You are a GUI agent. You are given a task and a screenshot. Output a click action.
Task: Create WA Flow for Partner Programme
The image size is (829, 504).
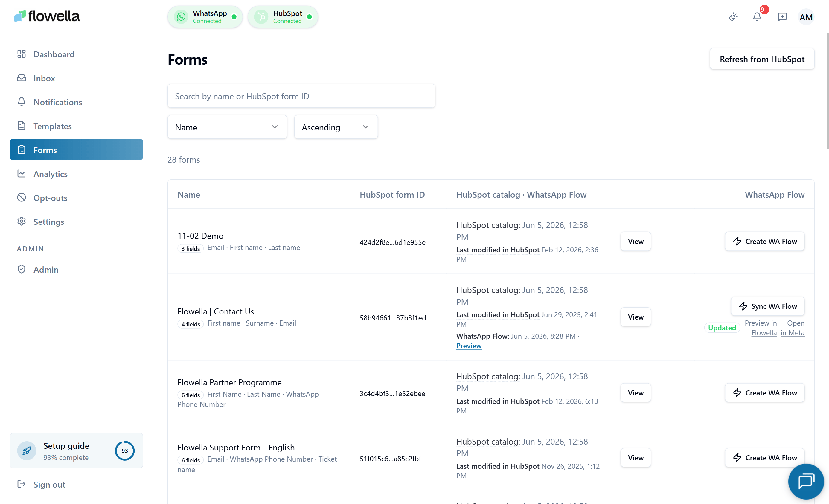coord(764,393)
